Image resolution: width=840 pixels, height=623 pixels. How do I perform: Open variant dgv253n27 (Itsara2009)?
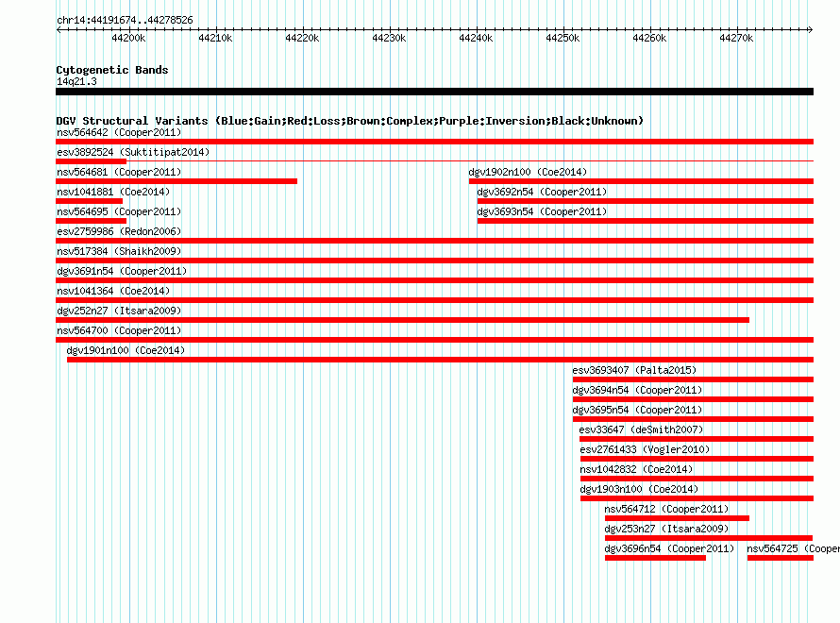pos(666,529)
